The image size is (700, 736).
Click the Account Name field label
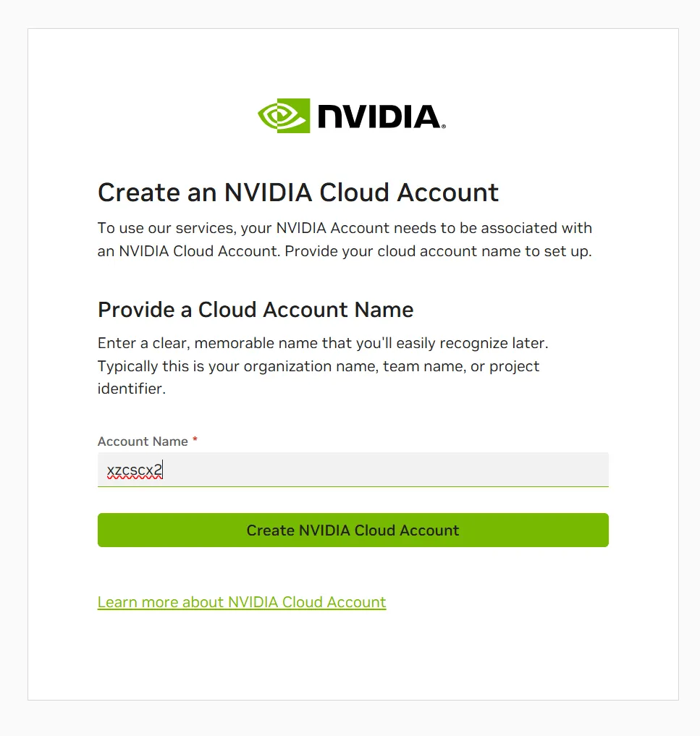[x=143, y=441]
